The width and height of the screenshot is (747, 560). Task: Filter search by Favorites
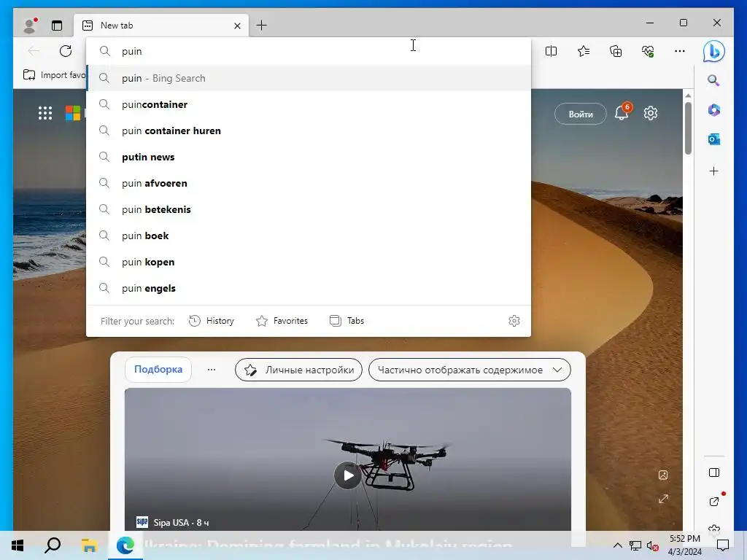pos(282,321)
